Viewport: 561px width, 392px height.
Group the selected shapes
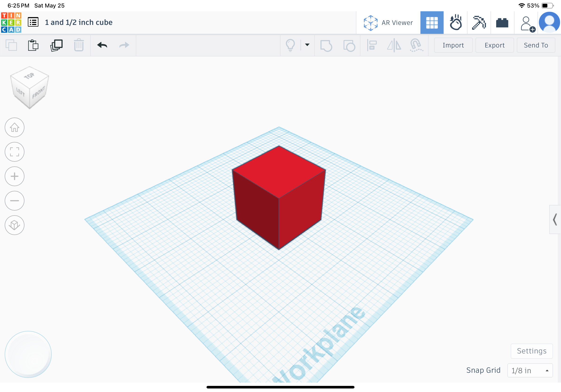point(326,45)
